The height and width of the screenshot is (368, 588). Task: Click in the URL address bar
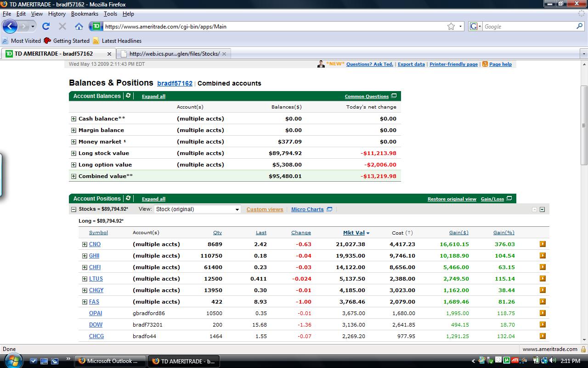[x=271, y=26]
